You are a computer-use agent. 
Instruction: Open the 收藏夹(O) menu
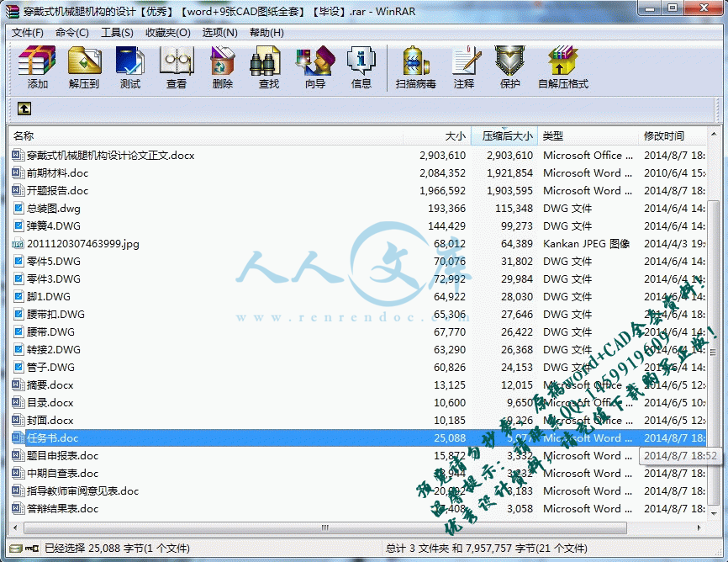pos(167,33)
